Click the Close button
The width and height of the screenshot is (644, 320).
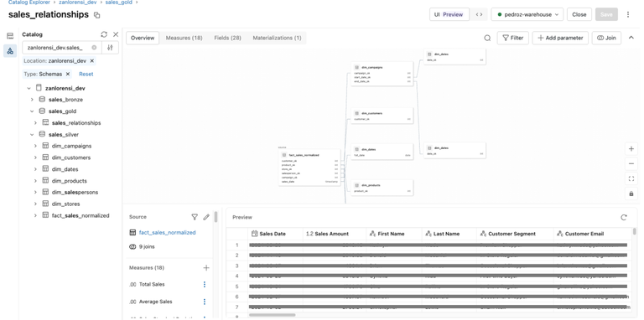579,14
